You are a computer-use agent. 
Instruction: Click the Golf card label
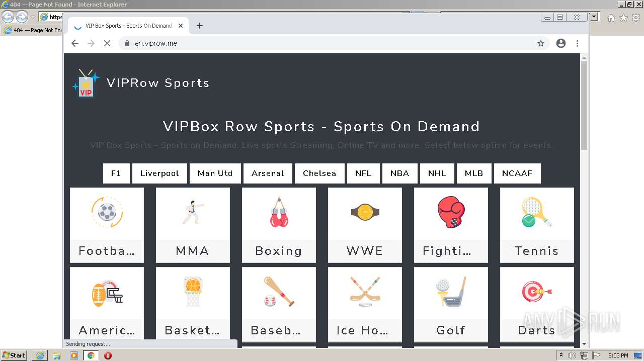tap(451, 330)
